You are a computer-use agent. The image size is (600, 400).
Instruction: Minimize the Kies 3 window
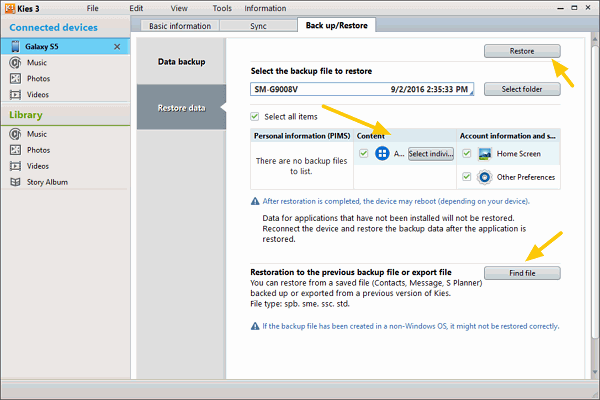coord(561,8)
